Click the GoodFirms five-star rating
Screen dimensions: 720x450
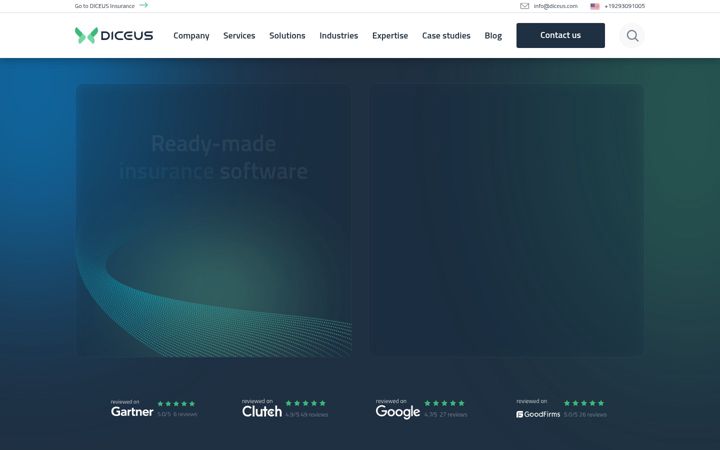(584, 403)
